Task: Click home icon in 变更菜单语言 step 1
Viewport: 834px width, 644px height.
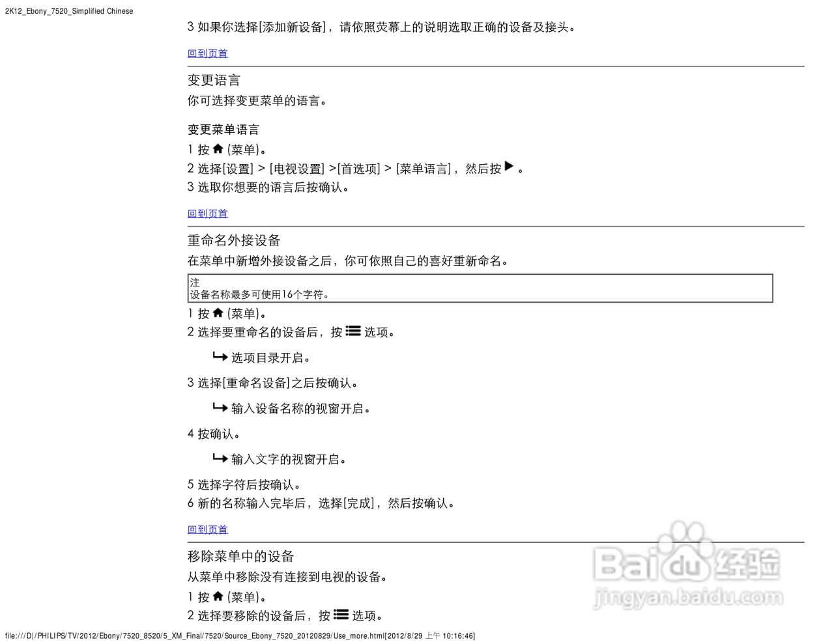Action: (218, 149)
